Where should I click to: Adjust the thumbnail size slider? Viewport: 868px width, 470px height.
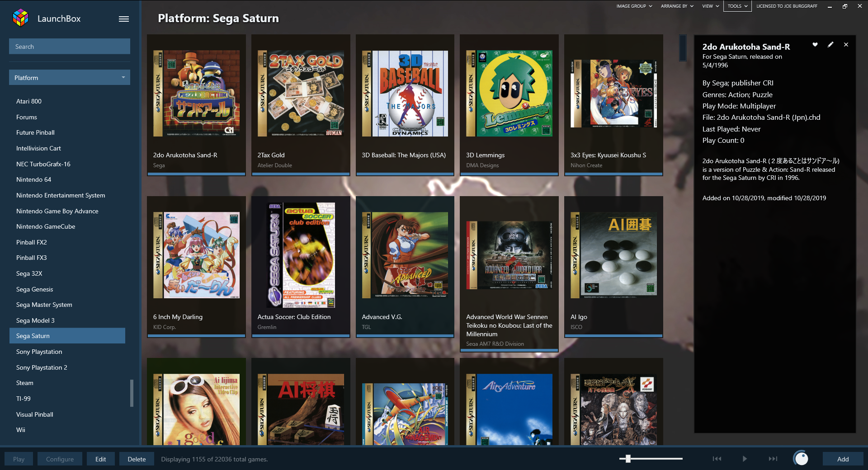coord(628,459)
